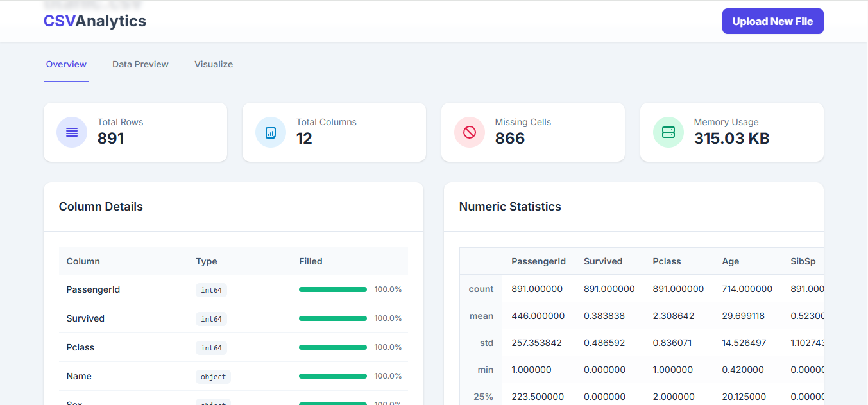868x405 pixels.
Task: Click the Filled header in Column Details
Action: click(311, 261)
